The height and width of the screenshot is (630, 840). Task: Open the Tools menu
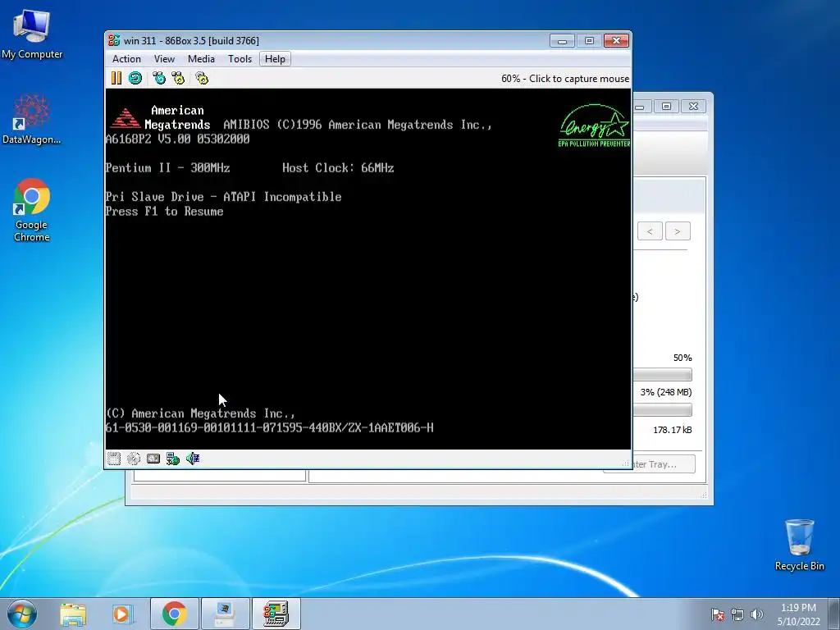[x=240, y=59]
